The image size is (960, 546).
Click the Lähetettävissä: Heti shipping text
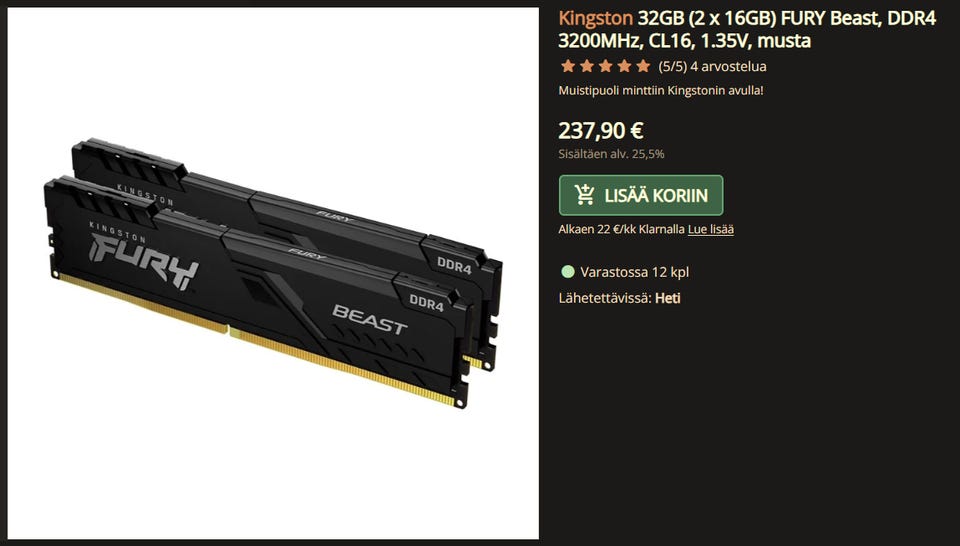pos(619,299)
